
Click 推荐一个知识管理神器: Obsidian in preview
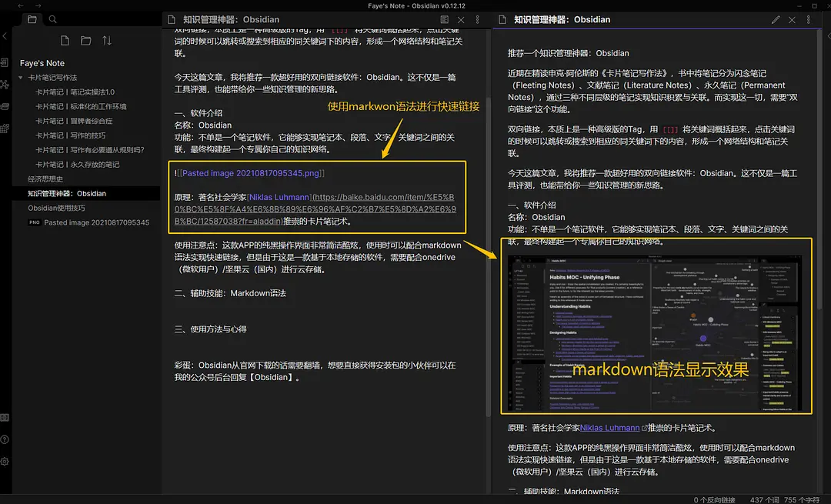(568, 53)
